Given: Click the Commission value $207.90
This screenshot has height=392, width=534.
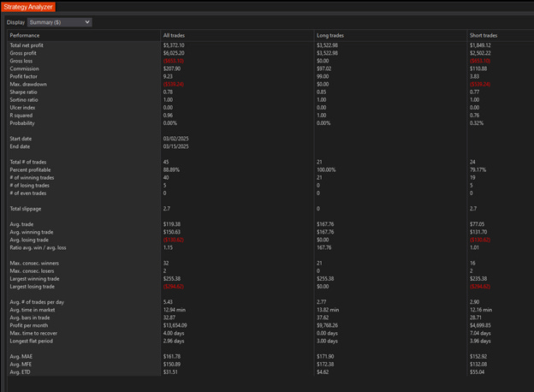Looking at the screenshot, I should pyautogui.click(x=172, y=68).
